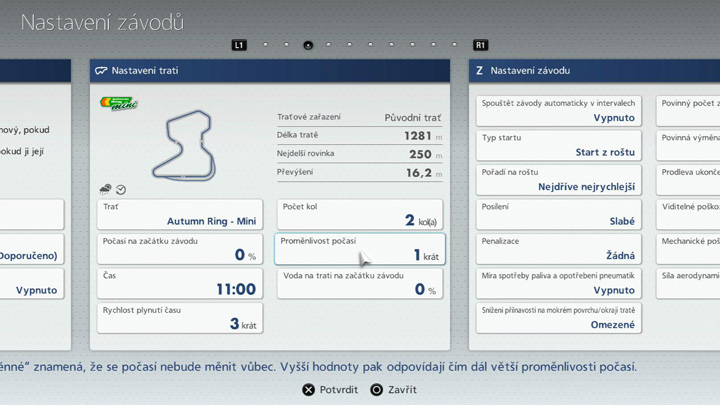Open the Posílení option set to Slabé
The height and width of the screenshot is (405, 720).
tap(558, 214)
